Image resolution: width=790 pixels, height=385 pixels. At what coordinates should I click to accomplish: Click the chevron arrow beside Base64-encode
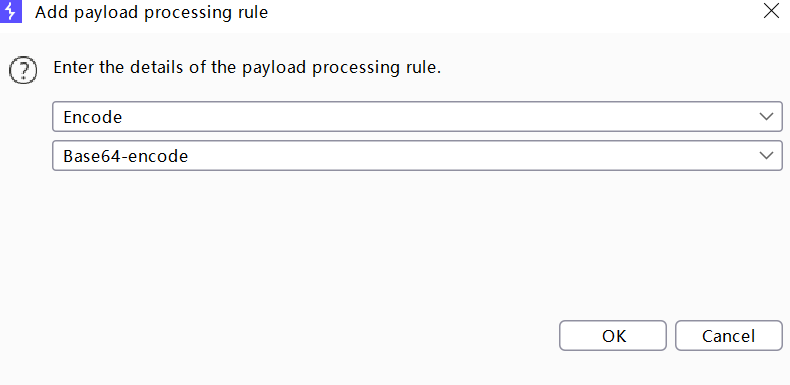coord(766,155)
